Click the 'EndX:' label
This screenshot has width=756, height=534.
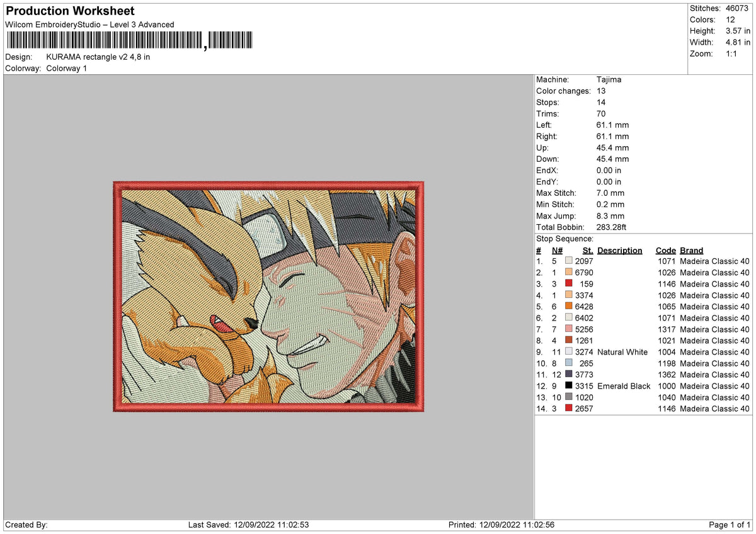[547, 171]
